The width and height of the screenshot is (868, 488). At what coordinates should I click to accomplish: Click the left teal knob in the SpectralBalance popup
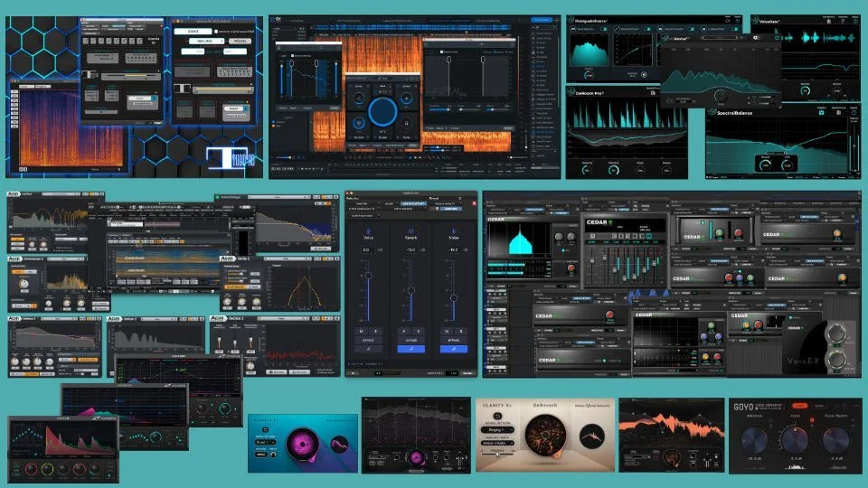click(x=765, y=164)
